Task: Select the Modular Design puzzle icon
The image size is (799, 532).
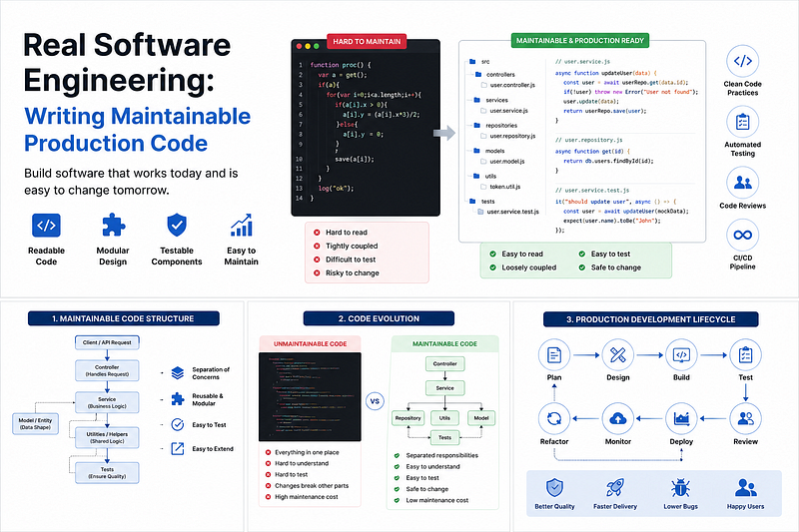Action: [113, 225]
